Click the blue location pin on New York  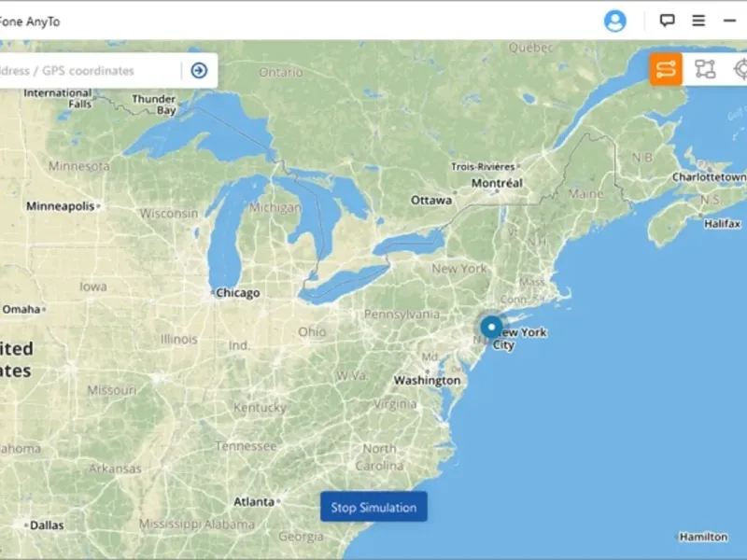coord(491,328)
